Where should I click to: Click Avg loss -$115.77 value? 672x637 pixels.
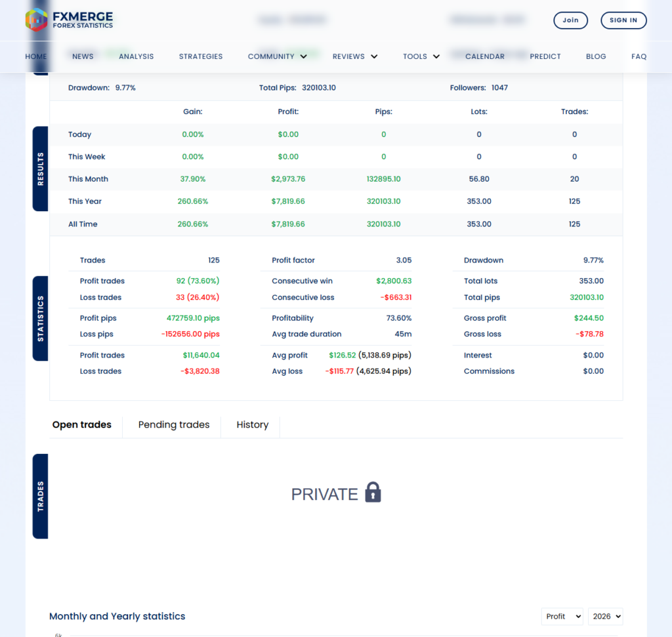339,371
